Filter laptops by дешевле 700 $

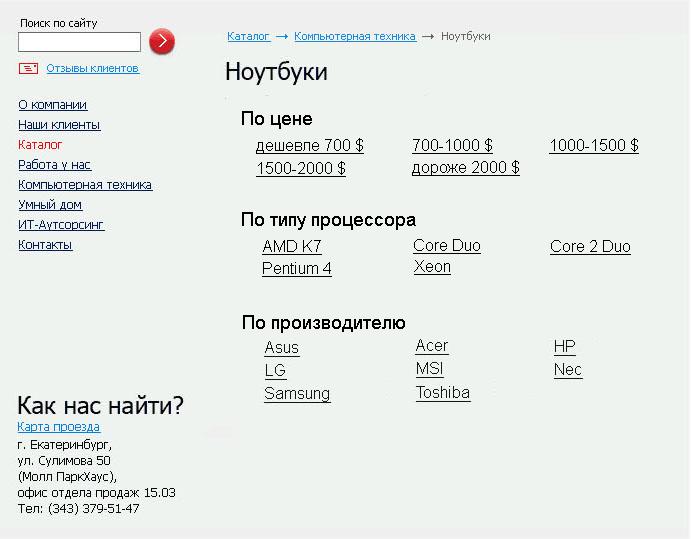pos(310,146)
